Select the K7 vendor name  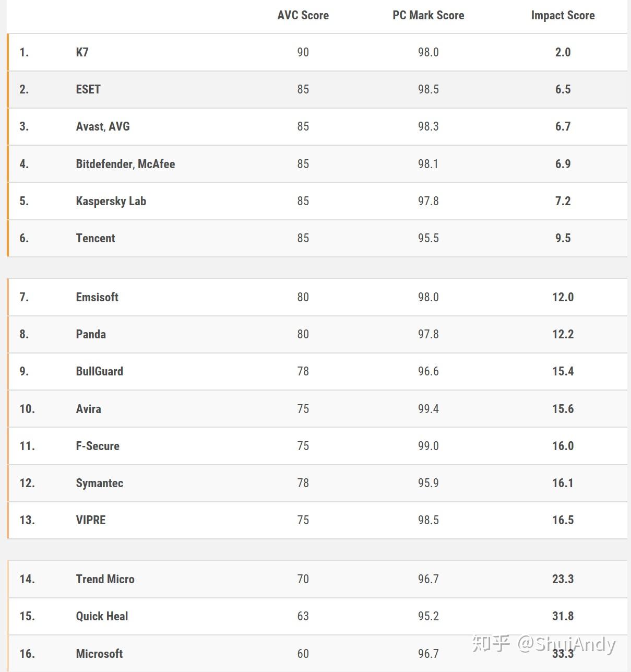pos(82,52)
